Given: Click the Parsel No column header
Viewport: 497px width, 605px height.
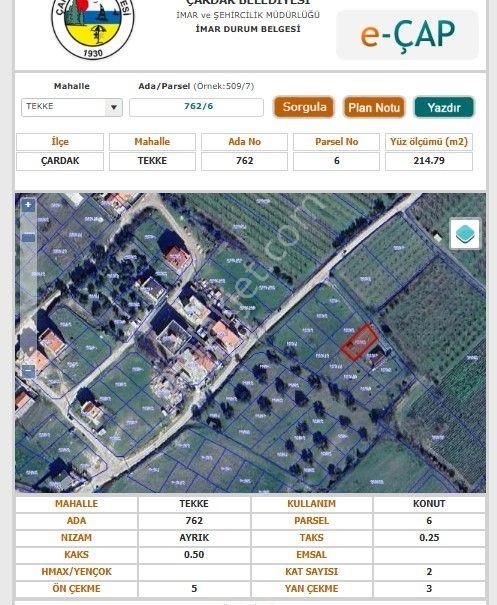Looking at the screenshot, I should pos(336,142).
